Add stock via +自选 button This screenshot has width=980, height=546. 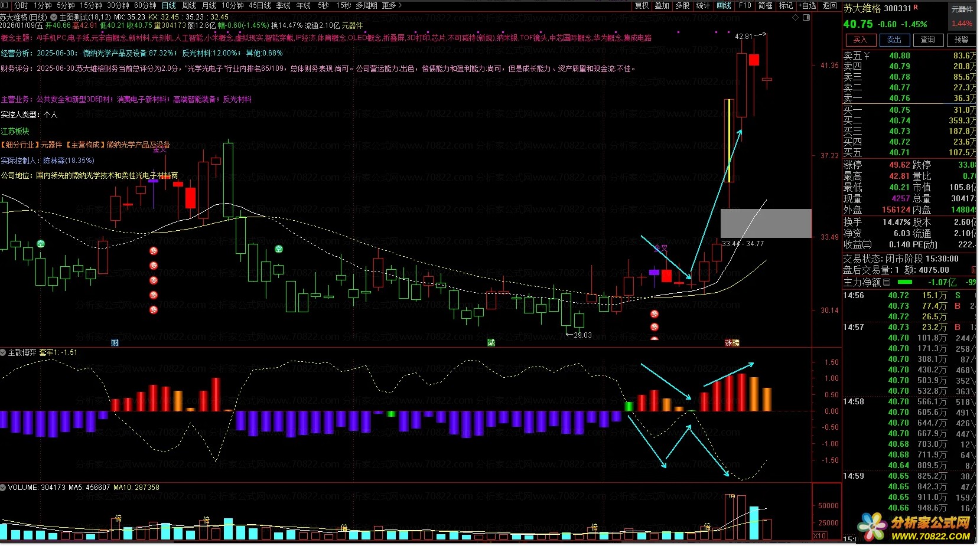click(x=808, y=5)
